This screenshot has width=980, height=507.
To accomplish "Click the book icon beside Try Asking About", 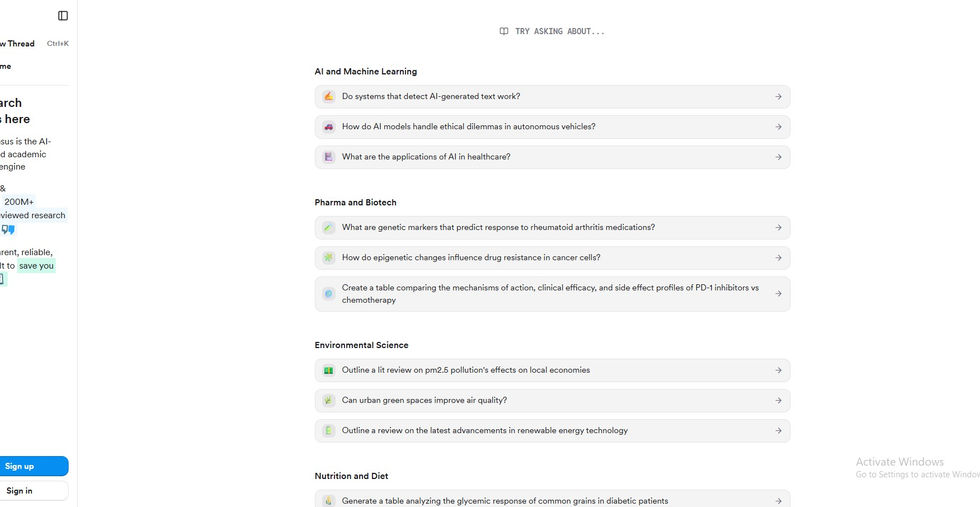I will pyautogui.click(x=504, y=32).
